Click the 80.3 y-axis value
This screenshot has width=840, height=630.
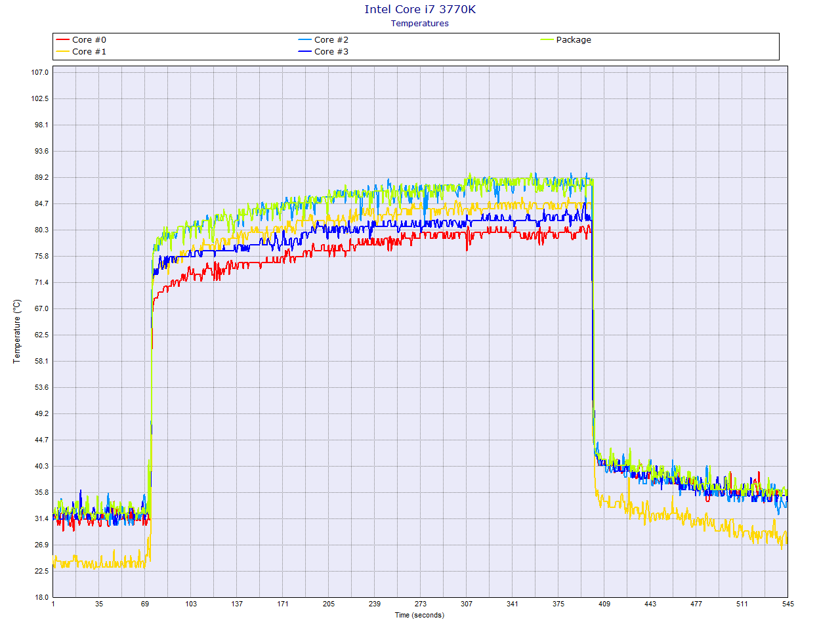point(42,230)
